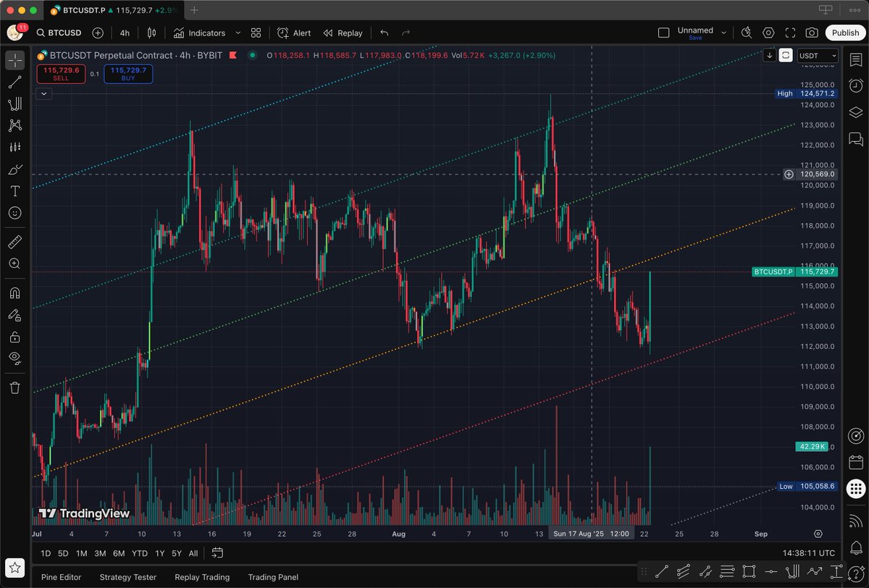
Task: Open the layout setup square icon
Action: pyautogui.click(x=663, y=33)
